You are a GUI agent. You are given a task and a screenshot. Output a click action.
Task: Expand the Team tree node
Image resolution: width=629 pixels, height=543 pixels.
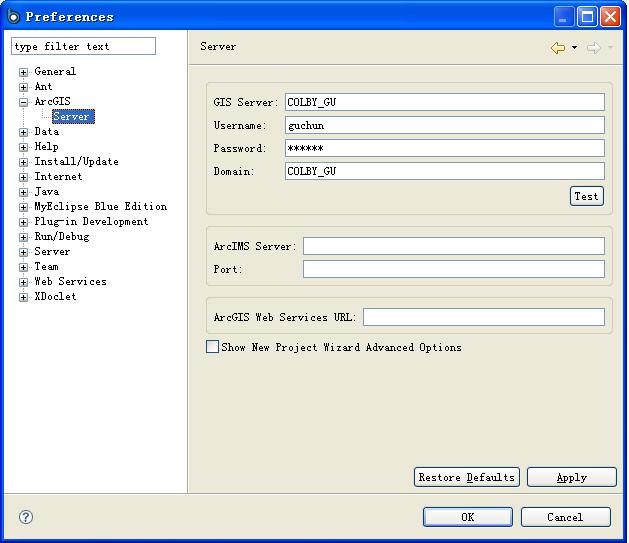(x=23, y=267)
